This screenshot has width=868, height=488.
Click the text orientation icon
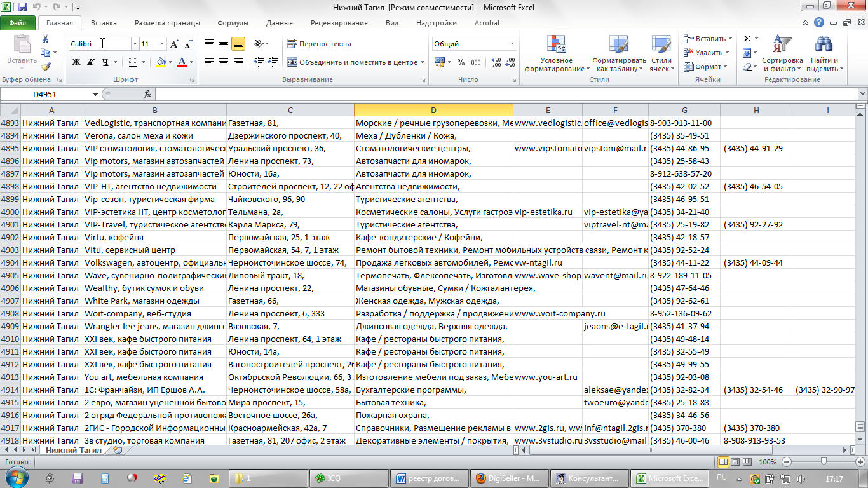click(259, 44)
